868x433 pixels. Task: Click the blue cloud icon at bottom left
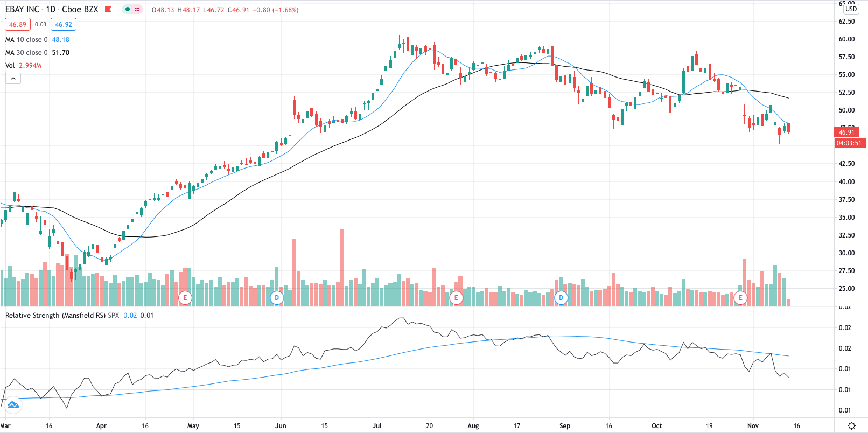[x=13, y=405]
